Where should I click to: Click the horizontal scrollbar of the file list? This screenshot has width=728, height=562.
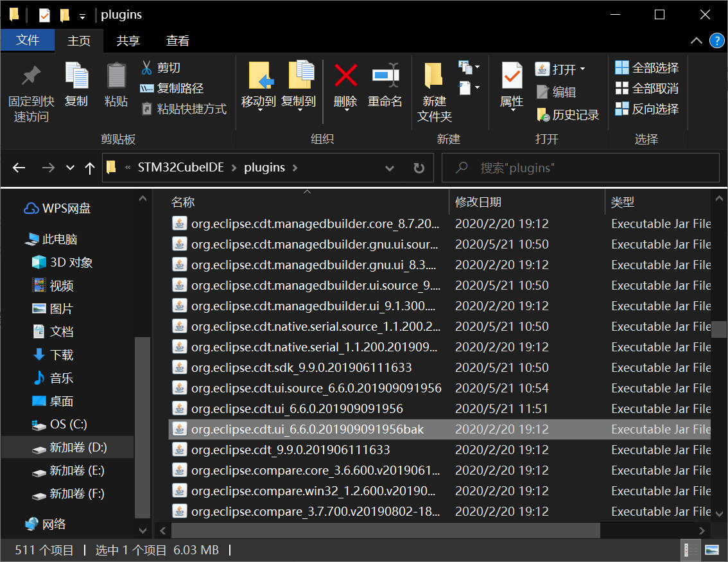point(385,531)
